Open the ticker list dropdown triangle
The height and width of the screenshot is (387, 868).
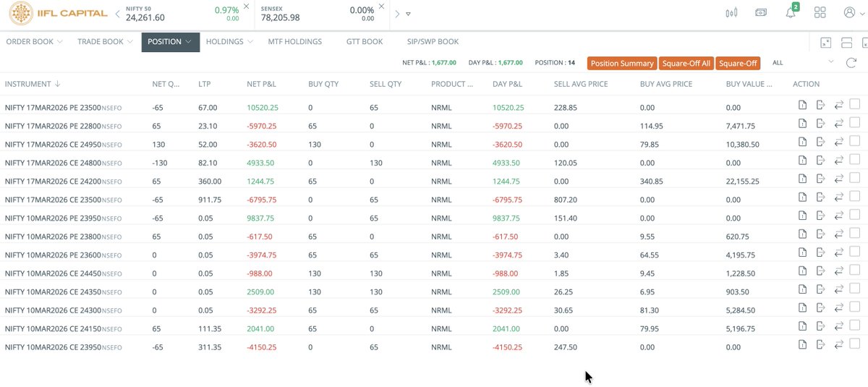point(409,14)
